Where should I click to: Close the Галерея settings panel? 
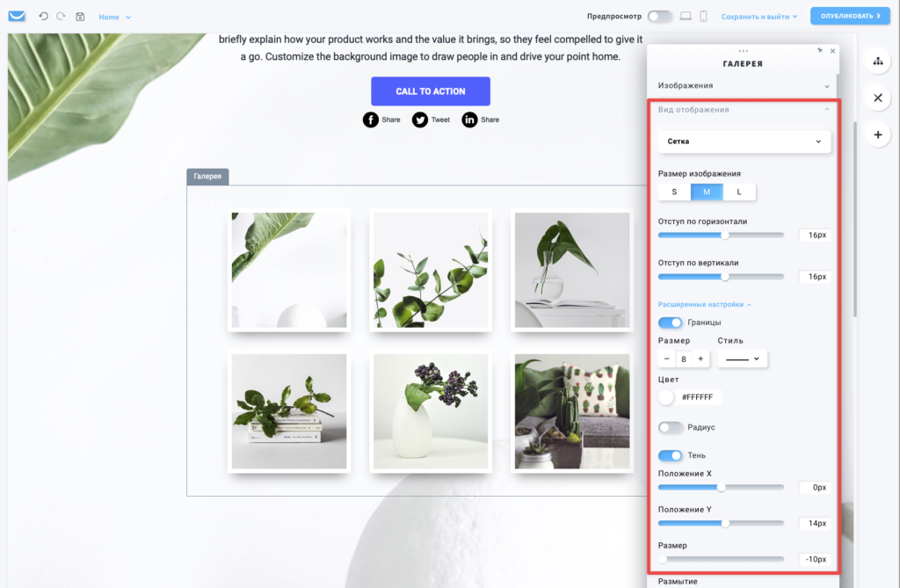833,51
